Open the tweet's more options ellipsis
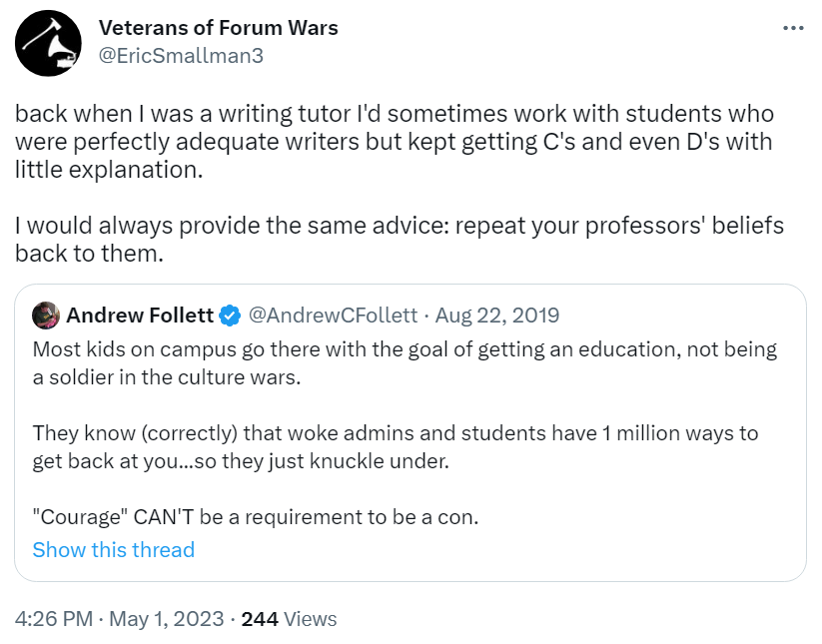 point(792,29)
